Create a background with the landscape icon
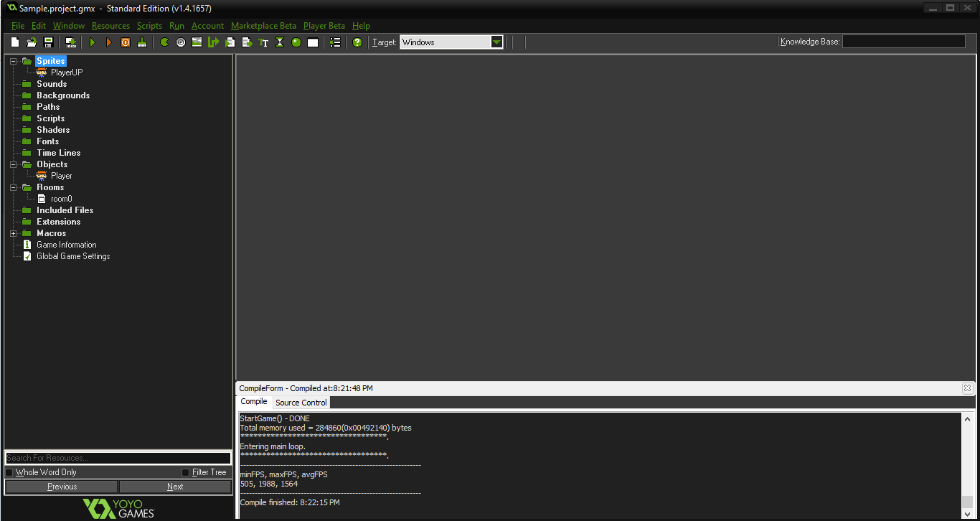This screenshot has height=521, width=980. click(x=197, y=42)
